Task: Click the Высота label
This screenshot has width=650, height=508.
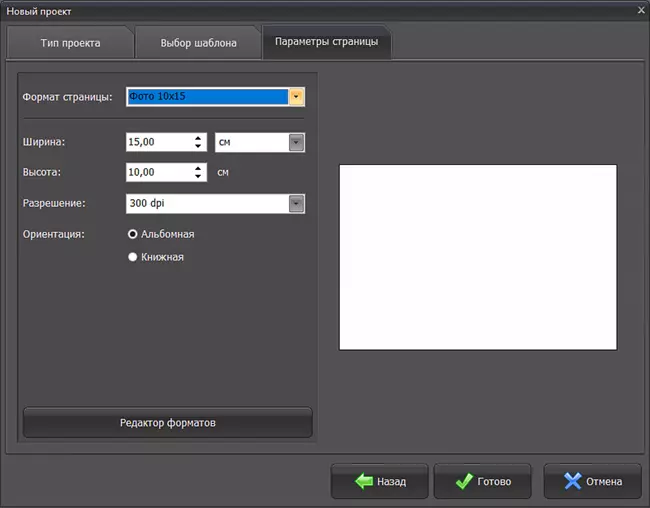Action: coord(41,172)
